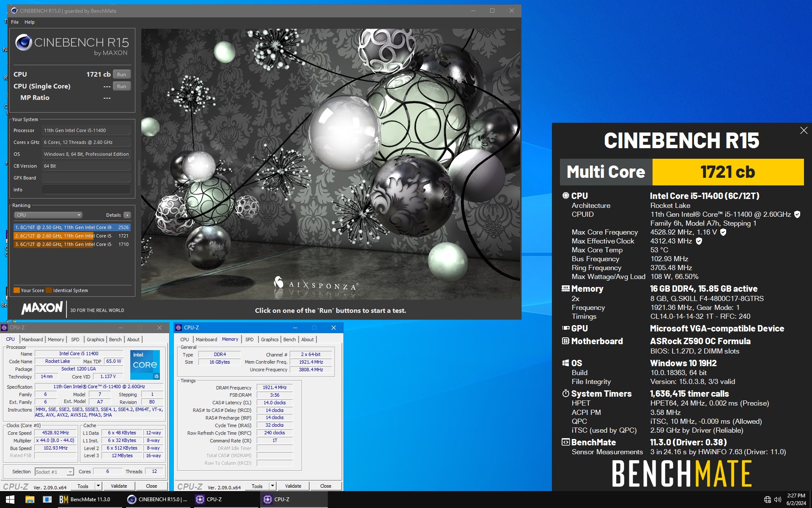Open Graphics tab in left CPU-Z window
This screenshot has width=812, height=508.
[96, 340]
